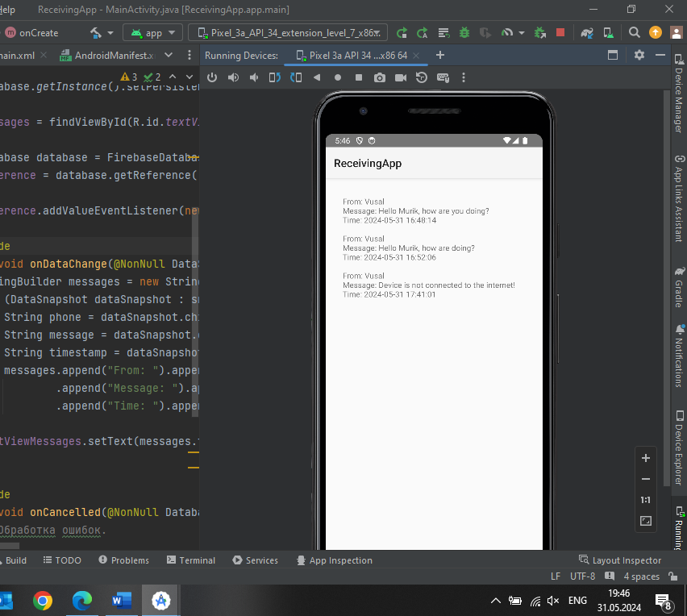This screenshot has height=616, width=687.
Task: Open the app run configuration dropdown
Action: click(x=154, y=33)
